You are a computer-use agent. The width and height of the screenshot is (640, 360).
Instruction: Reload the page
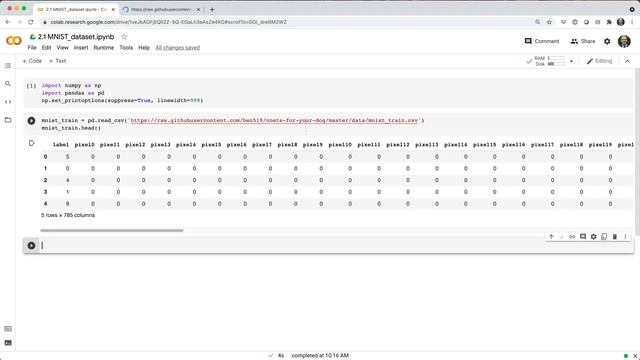[x=31, y=22]
